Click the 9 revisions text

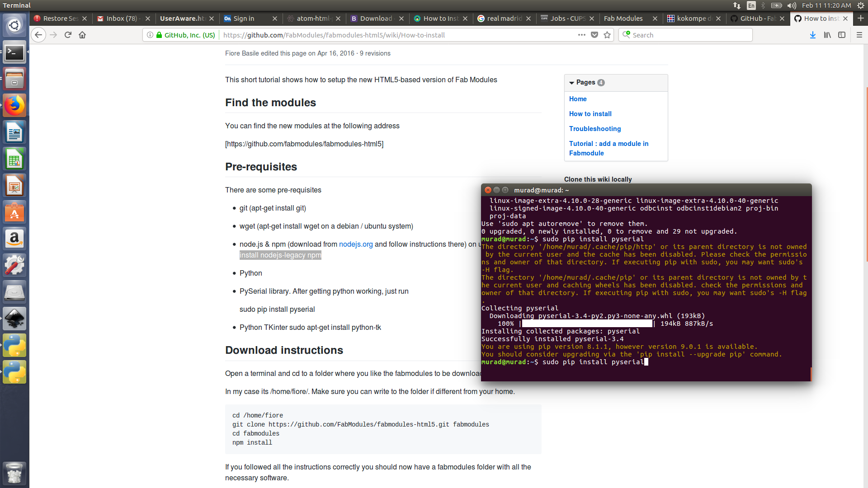click(x=375, y=53)
